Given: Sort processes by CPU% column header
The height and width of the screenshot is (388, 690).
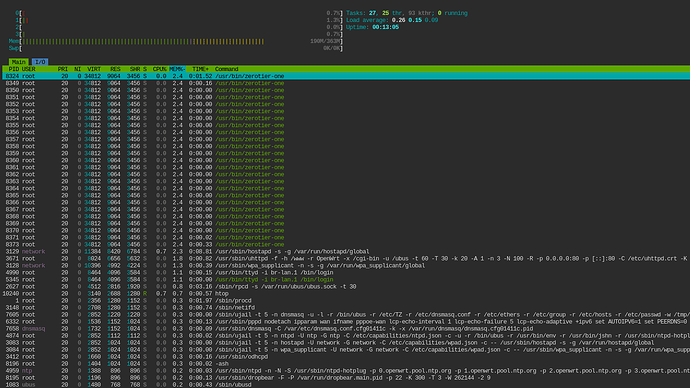Looking at the screenshot, I should 160,69.
